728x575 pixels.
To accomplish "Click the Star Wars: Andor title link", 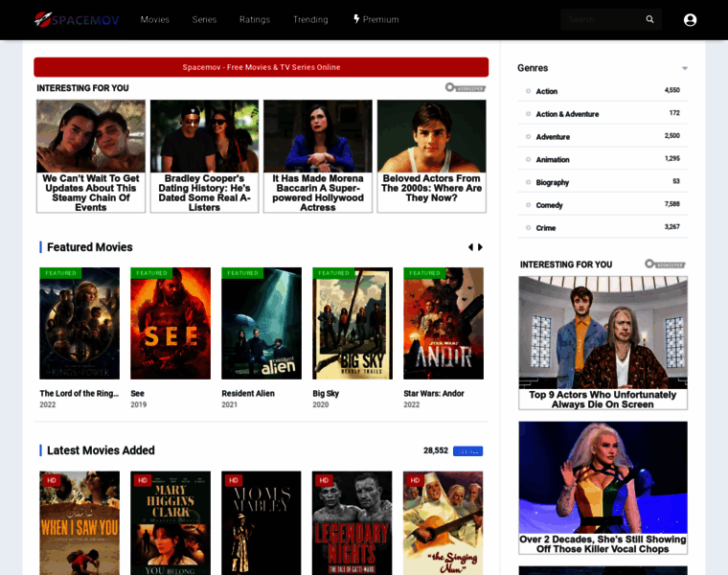I will click(434, 394).
